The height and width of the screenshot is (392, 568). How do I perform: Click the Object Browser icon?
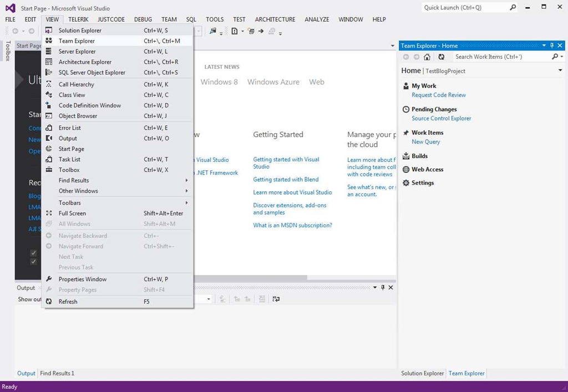[49, 116]
